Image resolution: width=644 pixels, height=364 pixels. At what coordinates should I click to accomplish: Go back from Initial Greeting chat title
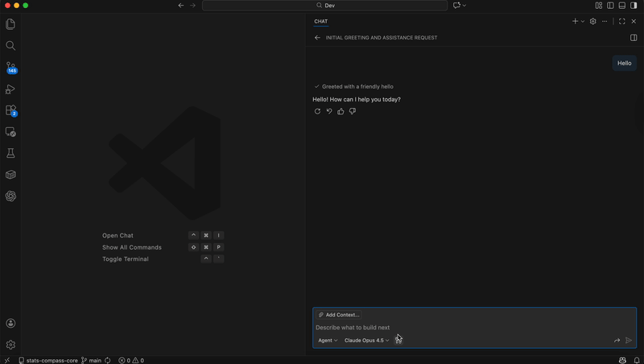(x=317, y=37)
